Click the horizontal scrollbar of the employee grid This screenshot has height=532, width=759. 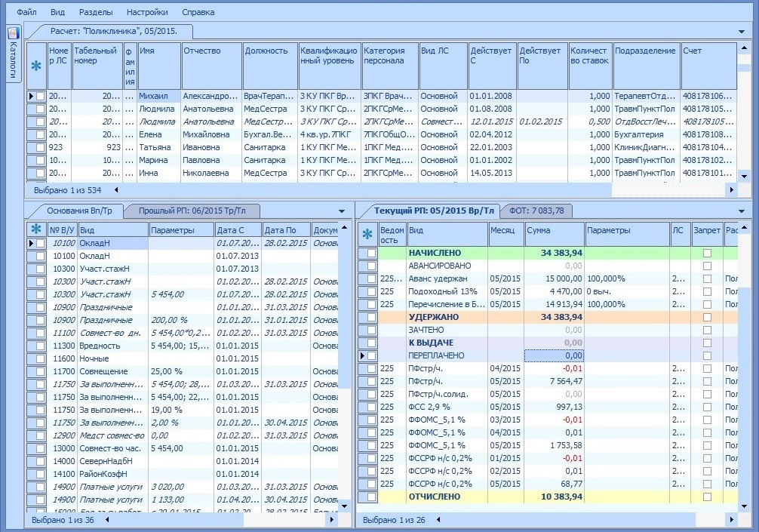pos(365,190)
